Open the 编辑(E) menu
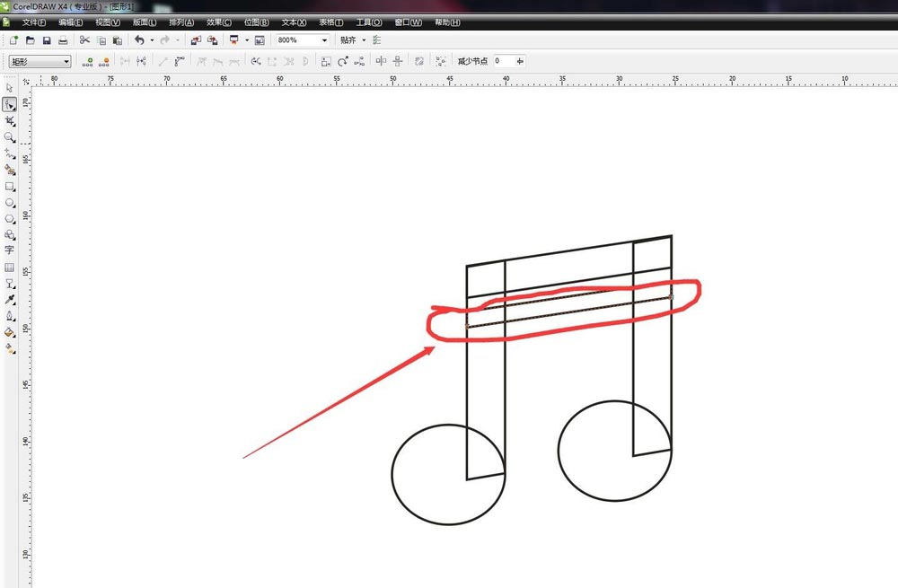The height and width of the screenshot is (588, 898). pos(70,22)
